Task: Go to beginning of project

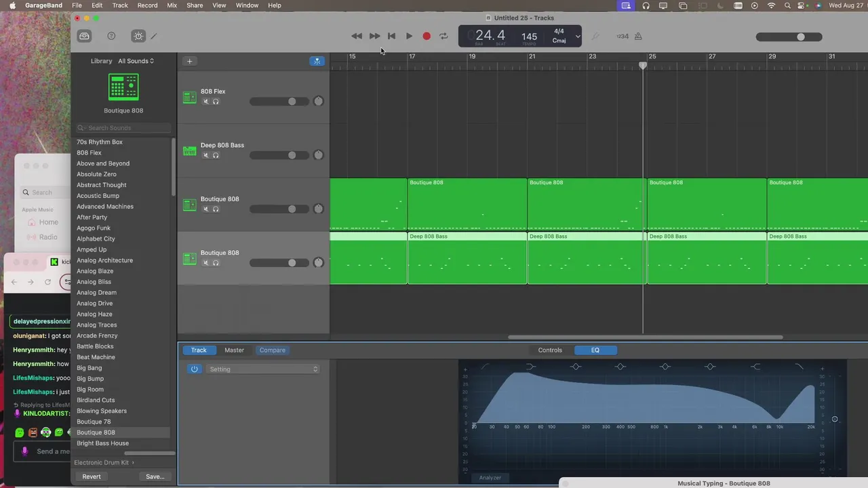Action: coord(391,36)
